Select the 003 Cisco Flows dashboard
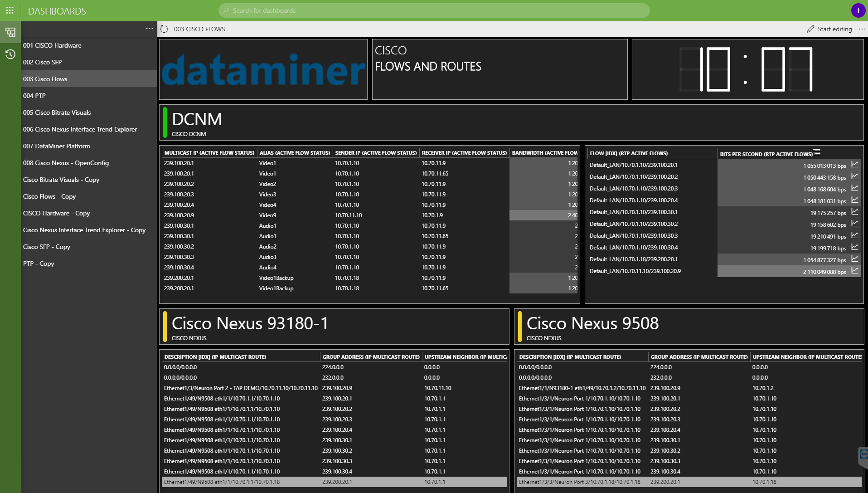Viewport: 868px width, 493px height. (x=89, y=79)
